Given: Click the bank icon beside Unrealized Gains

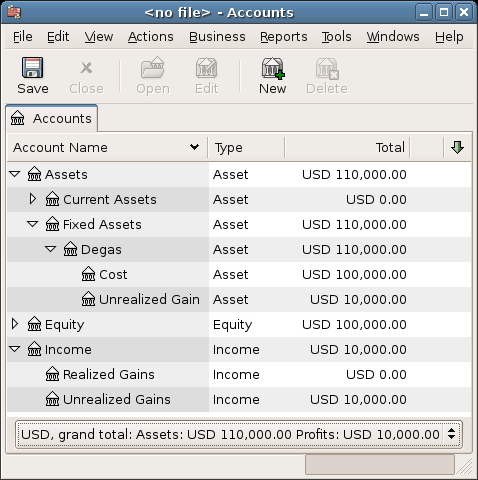Looking at the screenshot, I should pos(52,399).
